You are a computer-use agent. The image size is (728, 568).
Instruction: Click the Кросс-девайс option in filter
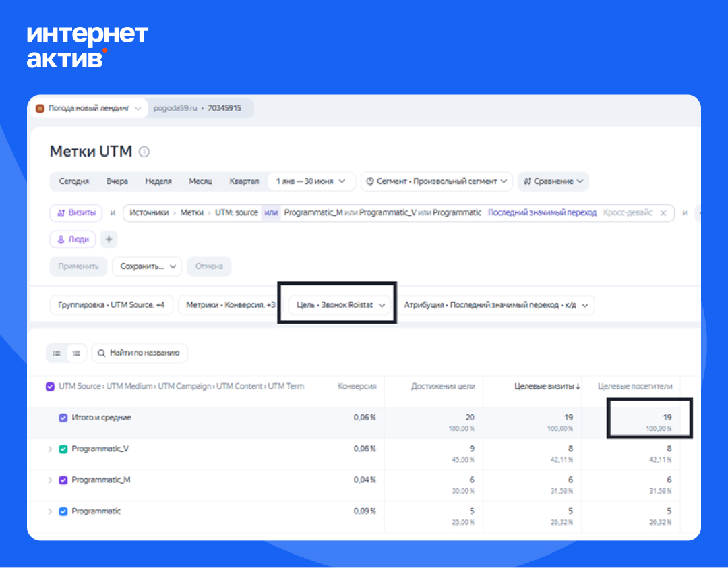[628, 213]
